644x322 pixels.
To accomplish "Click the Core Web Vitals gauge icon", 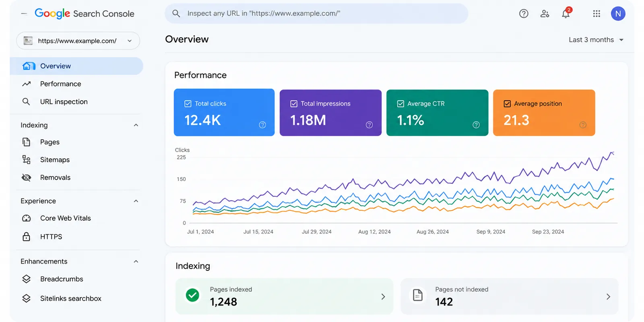I will [26, 218].
